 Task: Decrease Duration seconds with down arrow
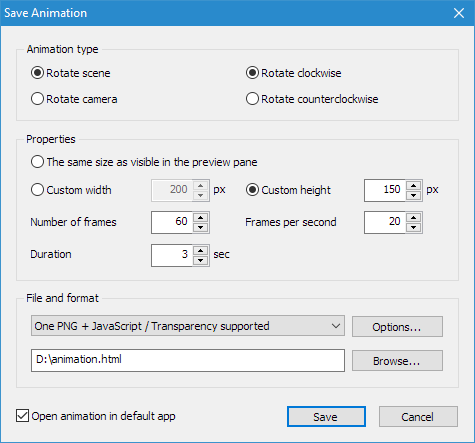pyautogui.click(x=200, y=260)
